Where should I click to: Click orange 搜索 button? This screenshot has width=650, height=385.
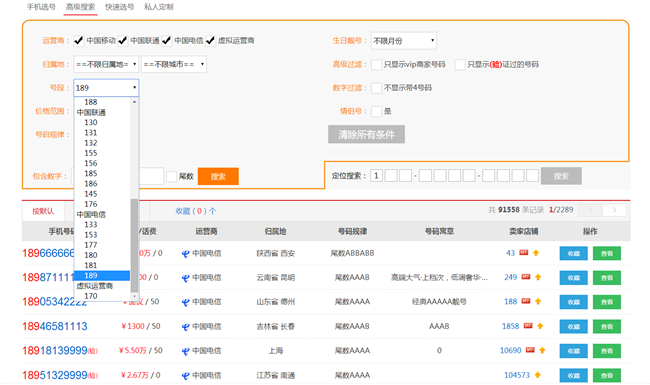[x=218, y=177]
